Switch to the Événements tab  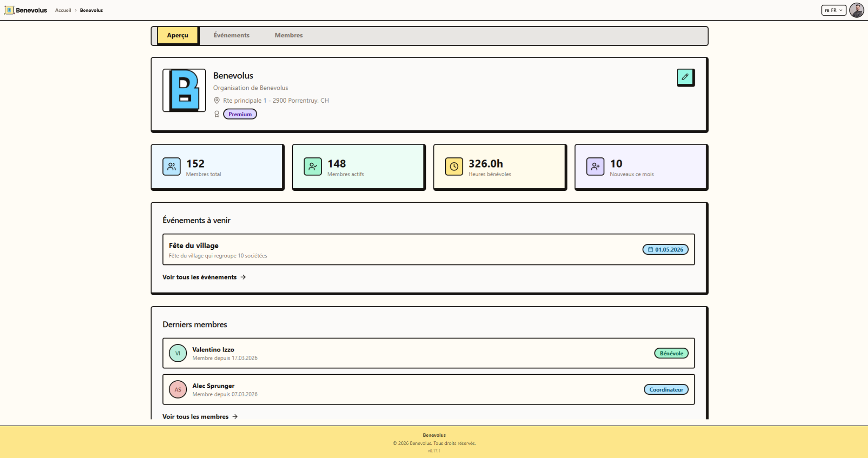[x=231, y=35]
